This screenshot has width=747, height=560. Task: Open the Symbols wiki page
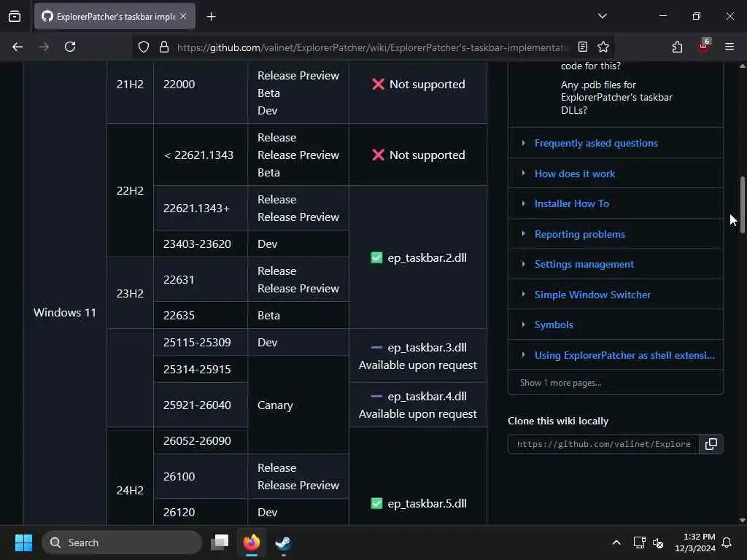(554, 324)
